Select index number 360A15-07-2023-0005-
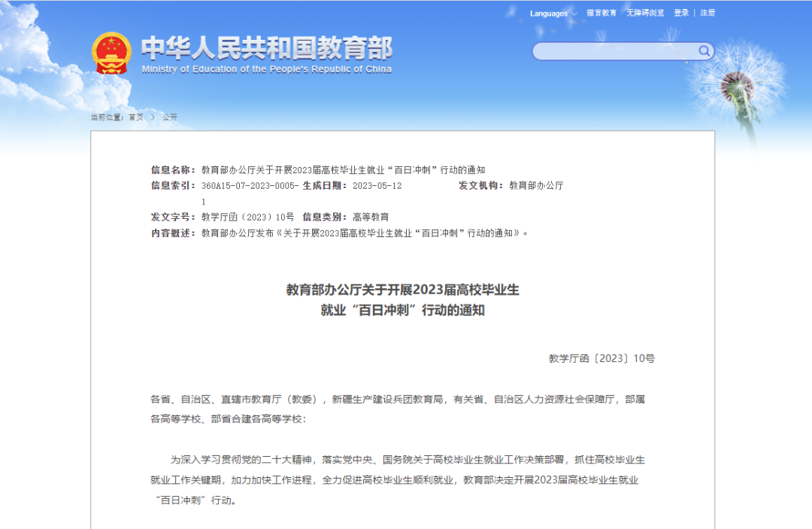812x529 pixels. pyautogui.click(x=250, y=185)
